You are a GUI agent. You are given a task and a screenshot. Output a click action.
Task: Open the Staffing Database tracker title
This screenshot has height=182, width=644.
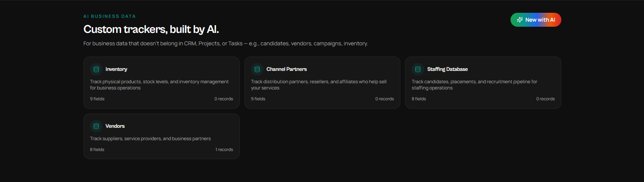click(x=447, y=69)
